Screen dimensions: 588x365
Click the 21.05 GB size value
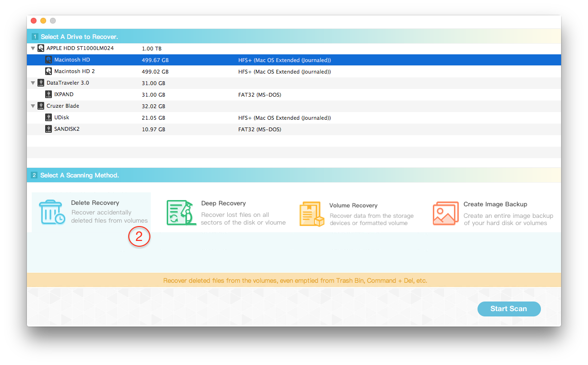[x=154, y=118]
